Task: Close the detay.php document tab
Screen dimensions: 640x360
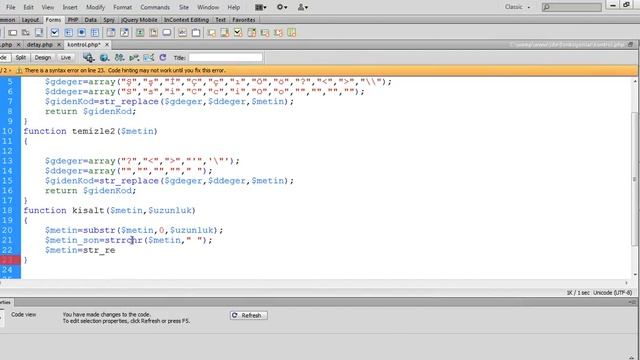Action: tap(59, 44)
